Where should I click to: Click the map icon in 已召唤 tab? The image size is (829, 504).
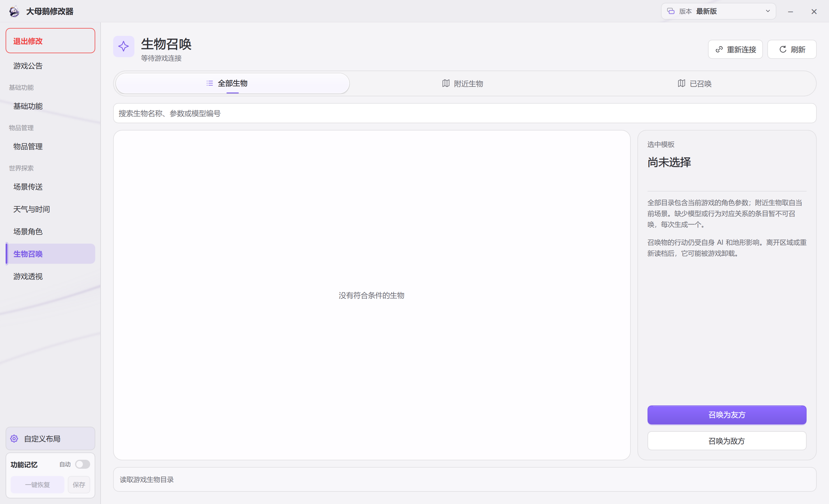pyautogui.click(x=681, y=83)
